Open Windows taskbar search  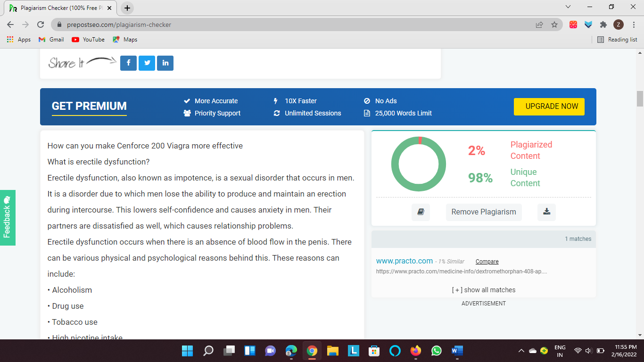pyautogui.click(x=208, y=351)
